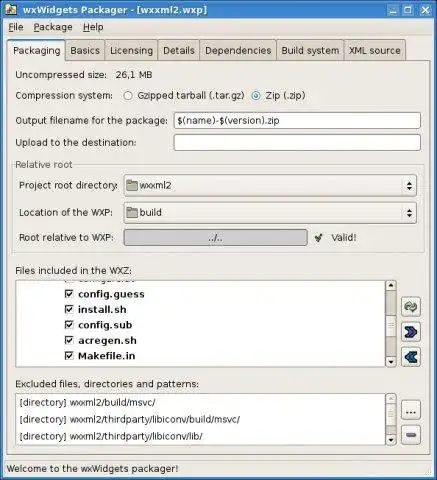
Task: Click the wxWidgets Packager title bar app icon
Action: (x=11, y=9)
